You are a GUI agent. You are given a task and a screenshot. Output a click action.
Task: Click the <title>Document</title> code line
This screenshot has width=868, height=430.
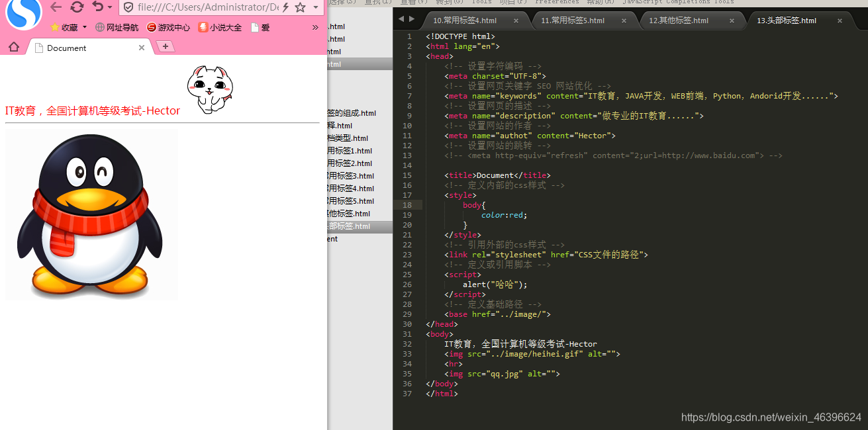coord(497,175)
